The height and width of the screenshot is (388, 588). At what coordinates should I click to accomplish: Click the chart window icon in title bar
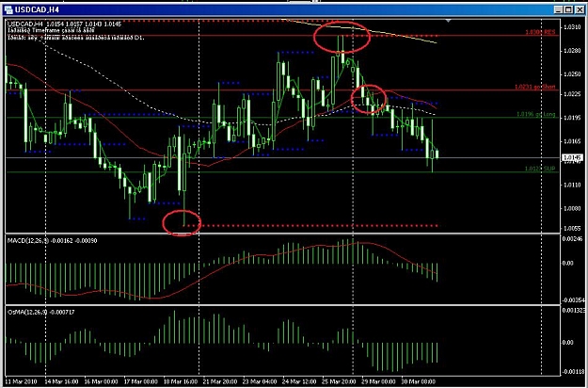click(x=8, y=9)
